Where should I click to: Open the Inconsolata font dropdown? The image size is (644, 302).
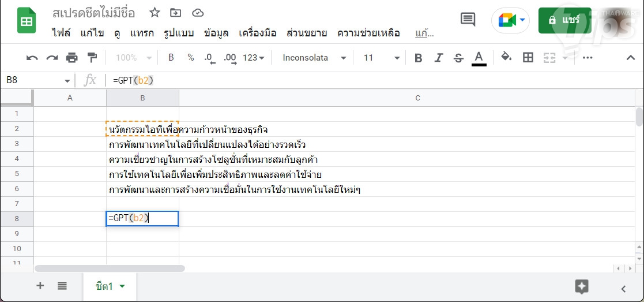(314, 58)
